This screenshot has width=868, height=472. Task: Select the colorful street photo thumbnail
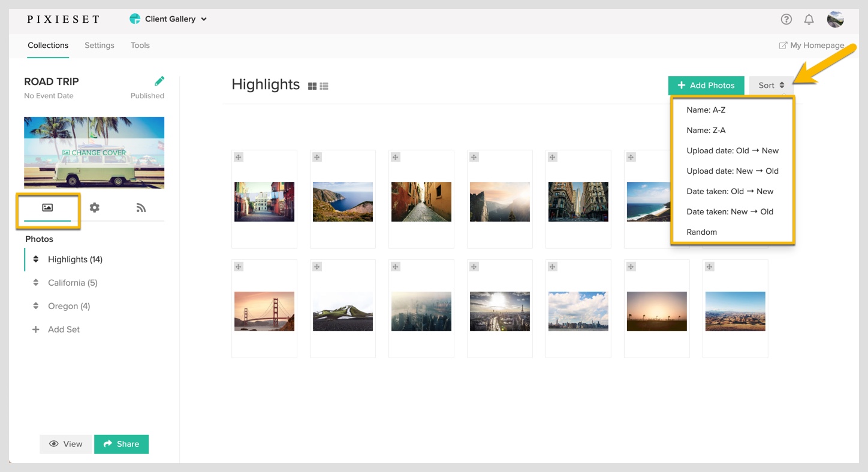pyautogui.click(x=264, y=202)
